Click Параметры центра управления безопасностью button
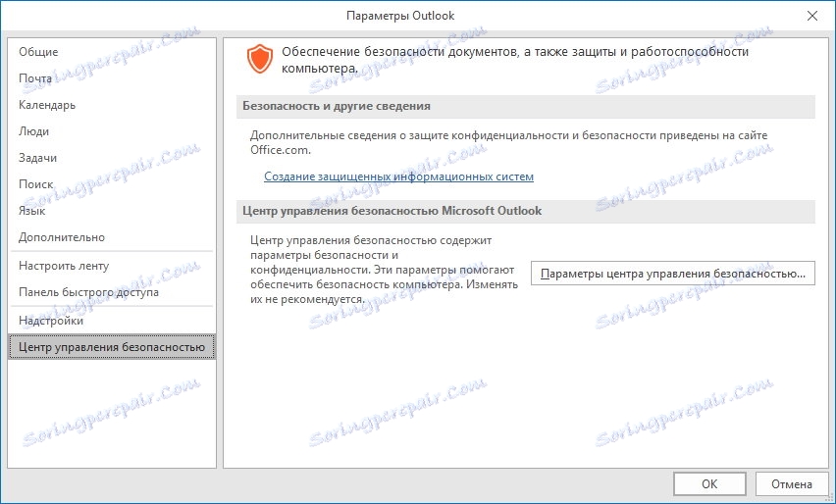 pyautogui.click(x=673, y=274)
